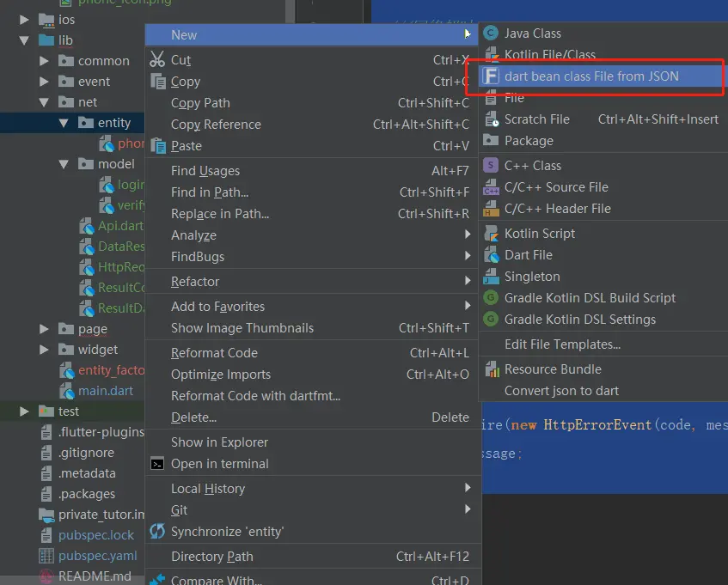Select Replace in Path...

(311, 213)
